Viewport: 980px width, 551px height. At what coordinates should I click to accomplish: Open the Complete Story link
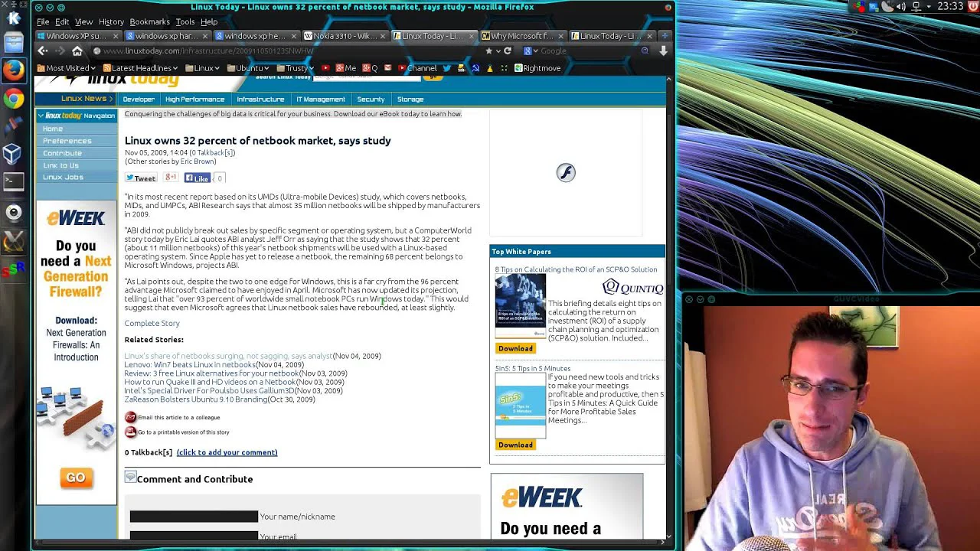pyautogui.click(x=152, y=323)
